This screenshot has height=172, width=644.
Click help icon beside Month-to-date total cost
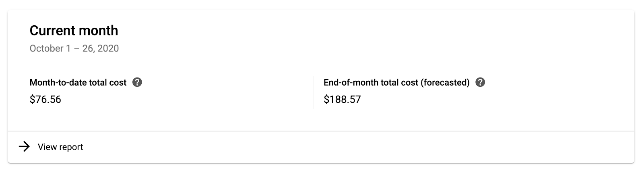137,82
